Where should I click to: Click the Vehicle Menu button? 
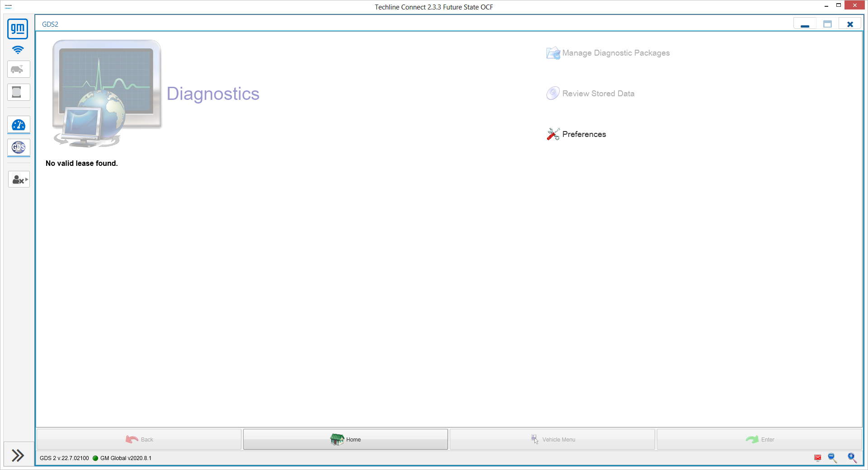pos(552,439)
